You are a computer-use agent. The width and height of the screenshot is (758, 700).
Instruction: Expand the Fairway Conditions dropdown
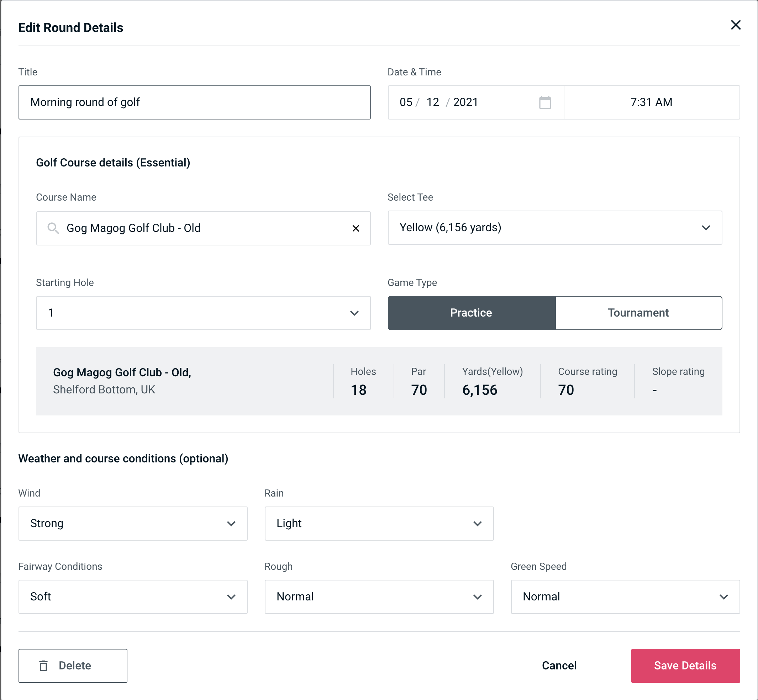132,596
